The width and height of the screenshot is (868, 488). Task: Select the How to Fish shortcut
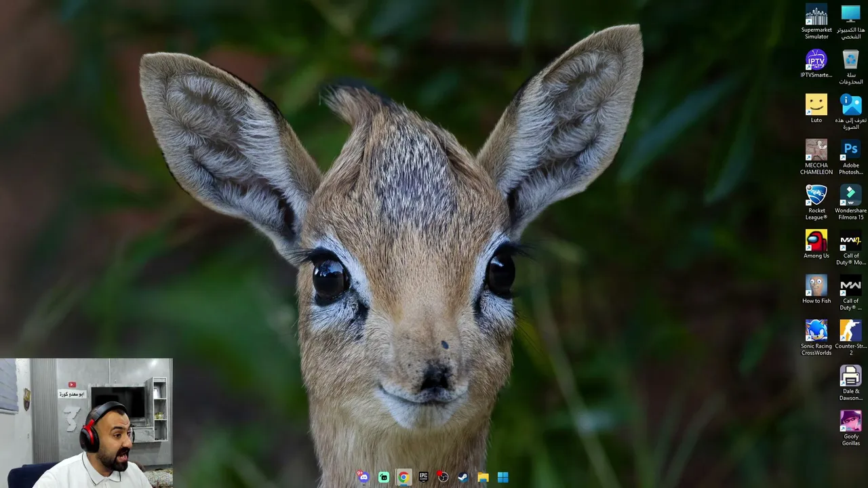pyautogui.click(x=816, y=289)
